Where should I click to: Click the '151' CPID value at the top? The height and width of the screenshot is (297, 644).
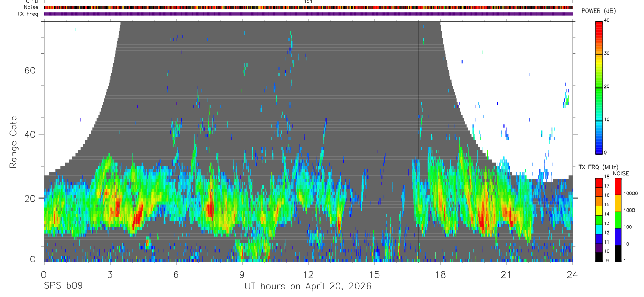[308, 2]
